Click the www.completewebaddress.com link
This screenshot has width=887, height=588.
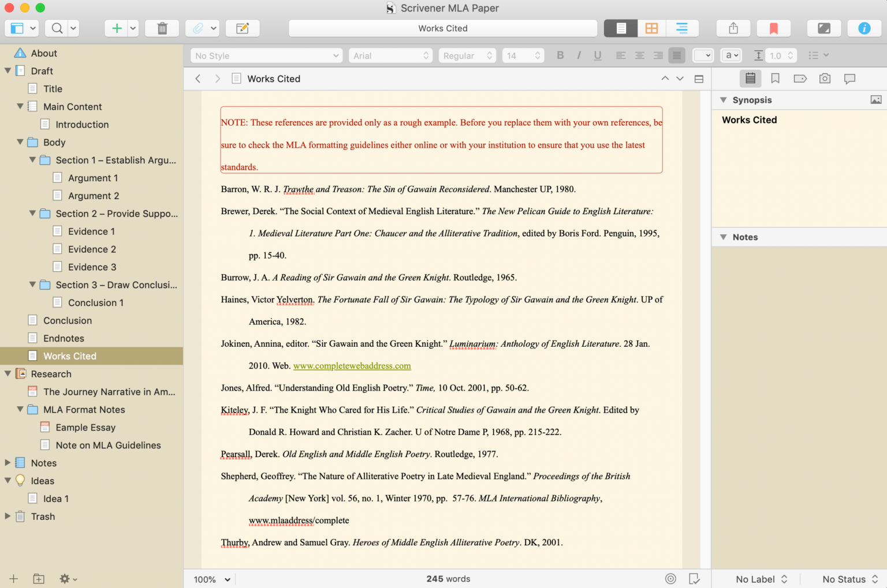[x=352, y=365]
